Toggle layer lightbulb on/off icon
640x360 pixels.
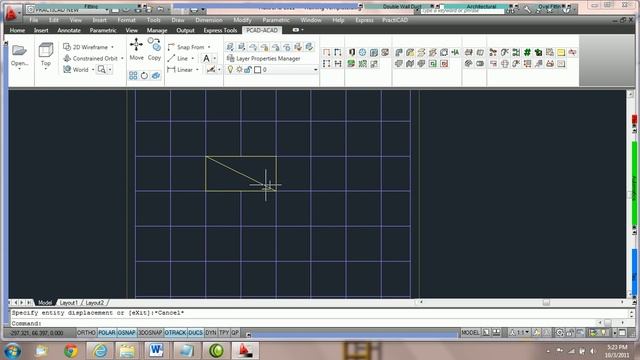pos(230,70)
